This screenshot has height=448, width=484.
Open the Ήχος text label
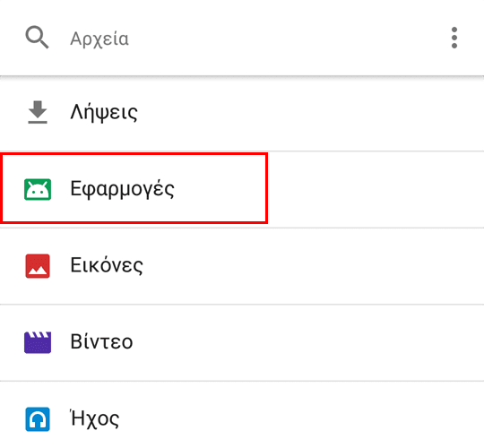coord(95,419)
